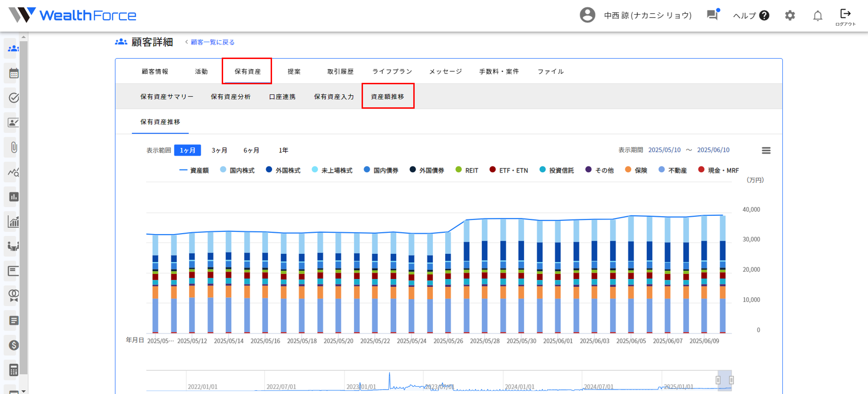Click the customer detail people icon
The image size is (868, 394).
coord(121,42)
